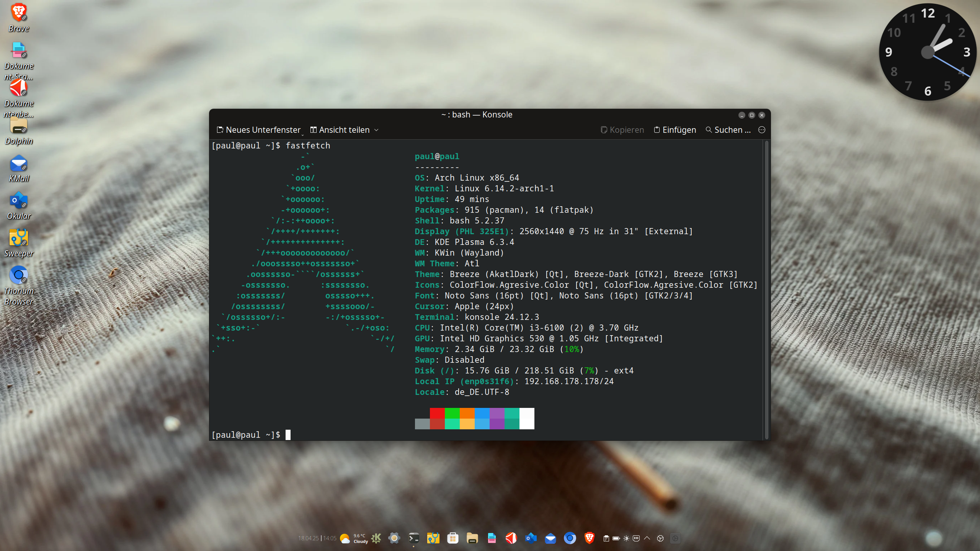980x551 pixels.
Task: Expand the Ansicht teilen dropdown arrow
Action: click(376, 130)
